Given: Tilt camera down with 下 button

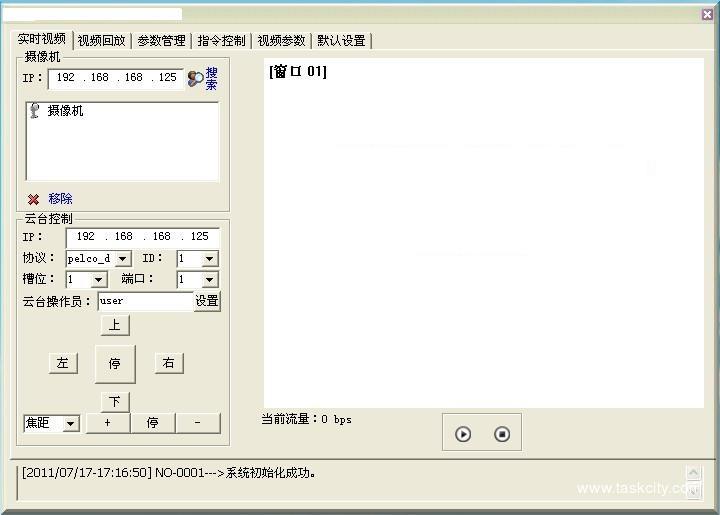Looking at the screenshot, I should point(115,402).
